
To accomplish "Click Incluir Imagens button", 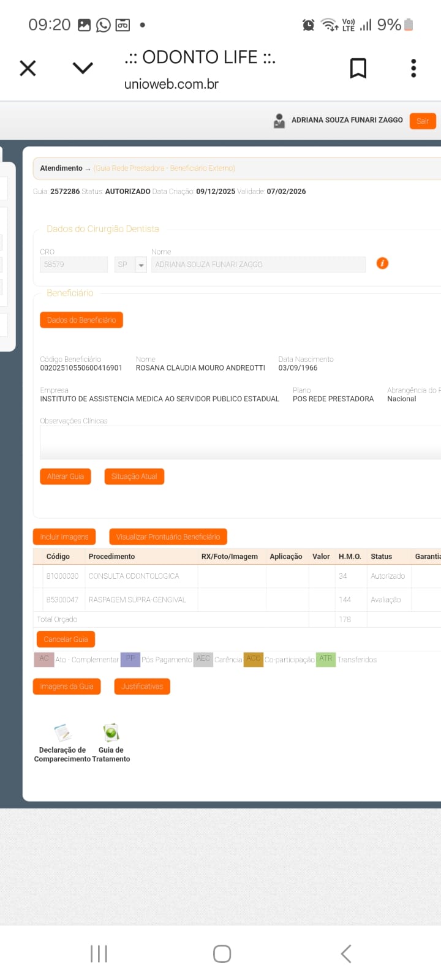I will point(64,537).
